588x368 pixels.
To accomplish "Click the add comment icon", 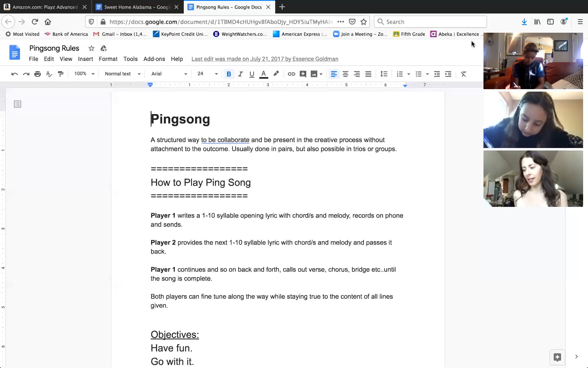I will [x=303, y=74].
